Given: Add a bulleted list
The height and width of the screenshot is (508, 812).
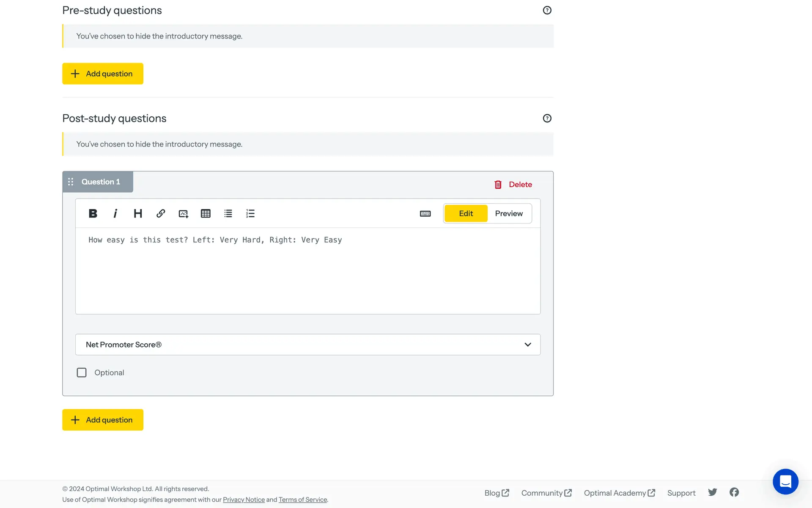Looking at the screenshot, I should pos(228,213).
